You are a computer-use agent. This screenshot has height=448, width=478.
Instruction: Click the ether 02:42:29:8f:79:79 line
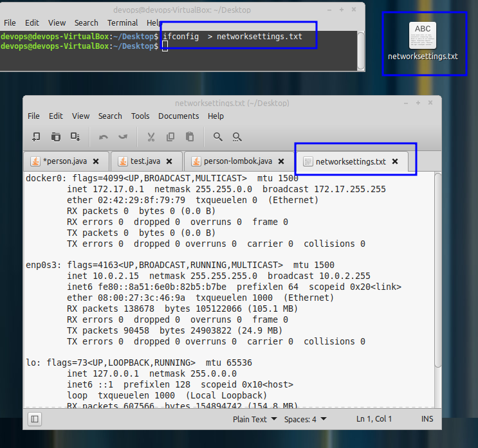pos(192,200)
